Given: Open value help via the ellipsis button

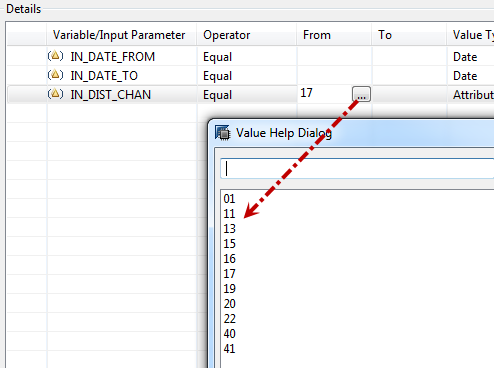Looking at the screenshot, I should (361, 94).
